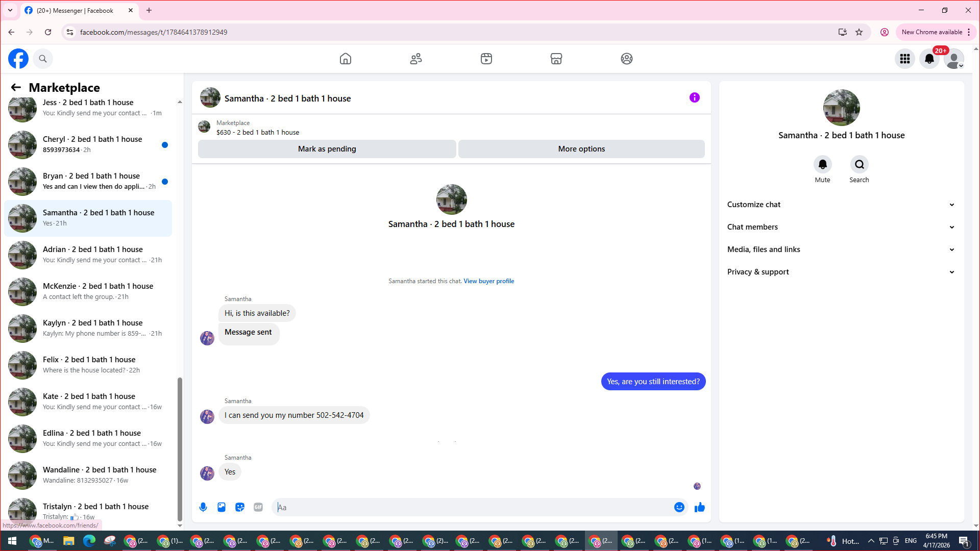Viewport: 980px width, 551px height.
Task: Mute the Samantha conversation
Action: (x=822, y=165)
